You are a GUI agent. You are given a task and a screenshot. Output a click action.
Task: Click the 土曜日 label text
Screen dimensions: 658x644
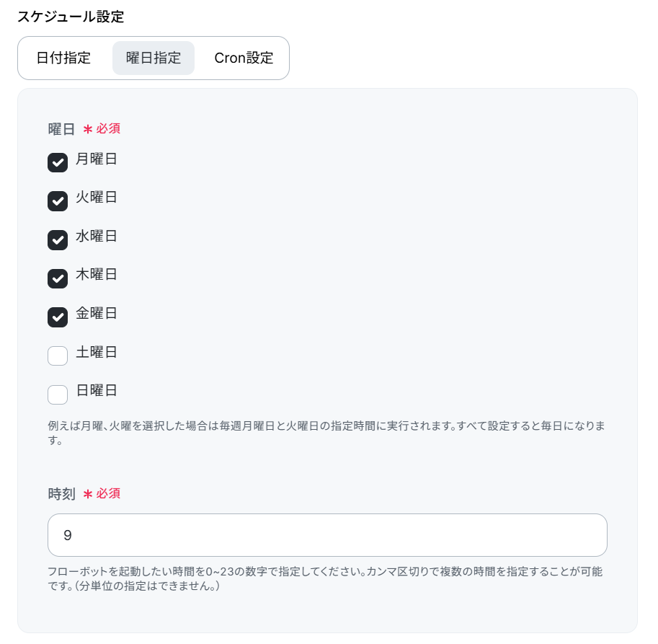96,352
